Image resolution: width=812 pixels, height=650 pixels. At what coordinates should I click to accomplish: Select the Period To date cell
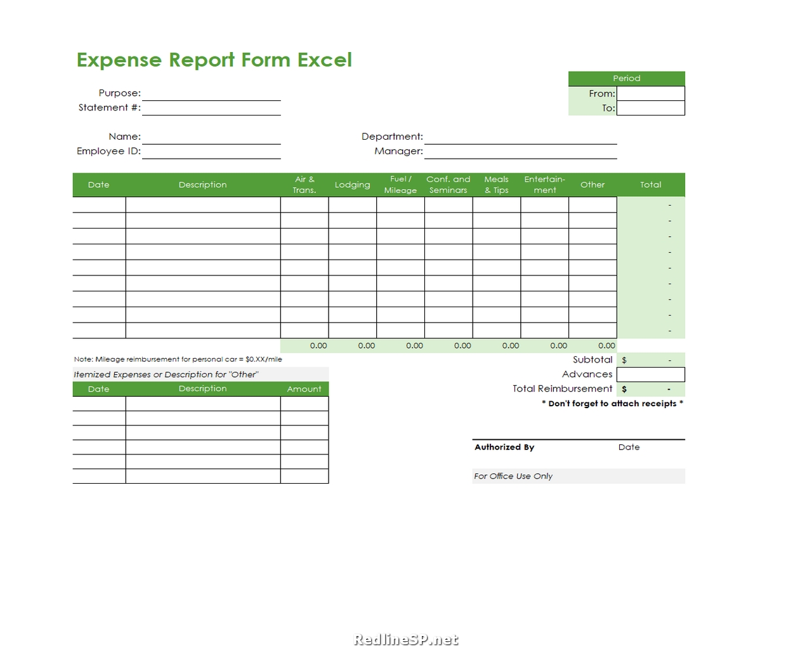[651, 108]
